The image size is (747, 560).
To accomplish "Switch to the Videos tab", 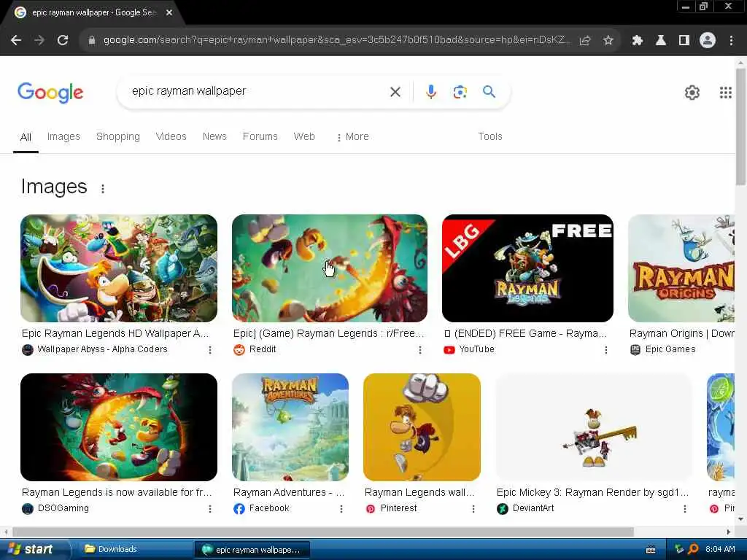I will pos(171,136).
